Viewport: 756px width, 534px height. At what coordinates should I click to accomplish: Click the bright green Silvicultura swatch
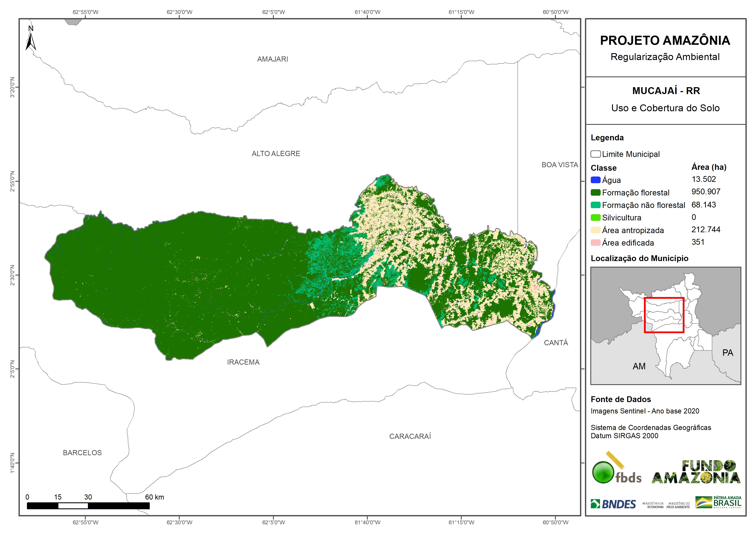595,217
